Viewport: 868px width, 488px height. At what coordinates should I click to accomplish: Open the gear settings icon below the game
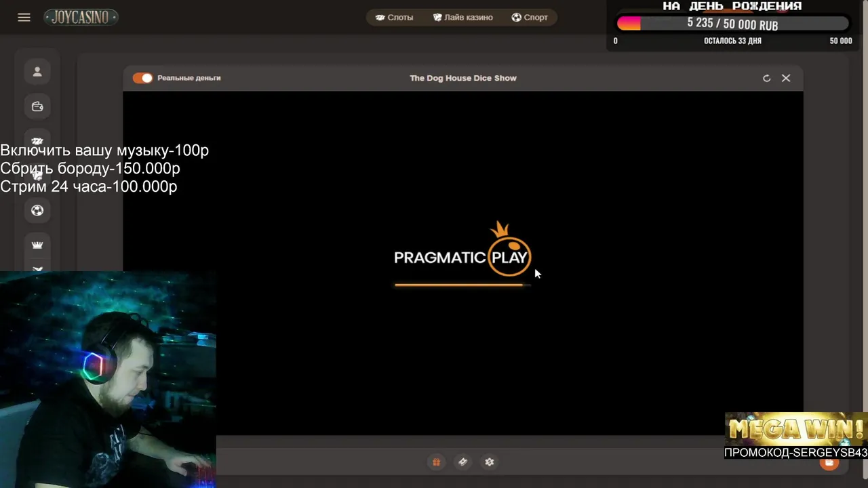click(x=490, y=462)
